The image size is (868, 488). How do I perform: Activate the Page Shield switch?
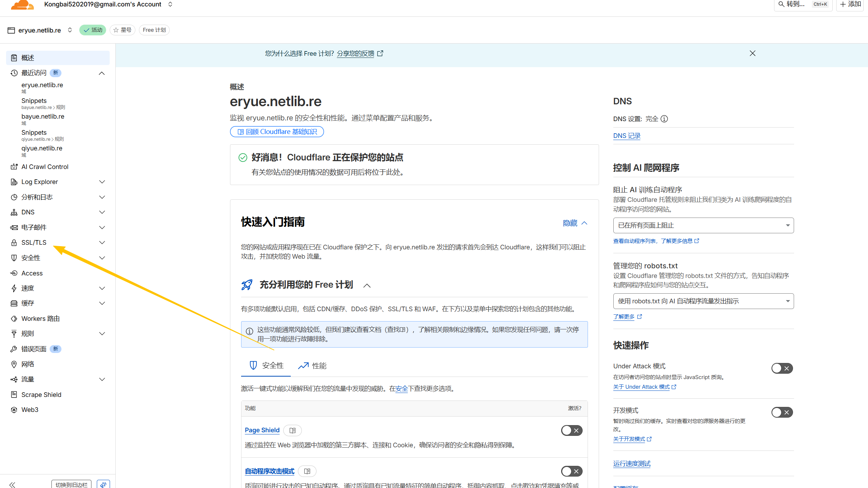coord(572,430)
